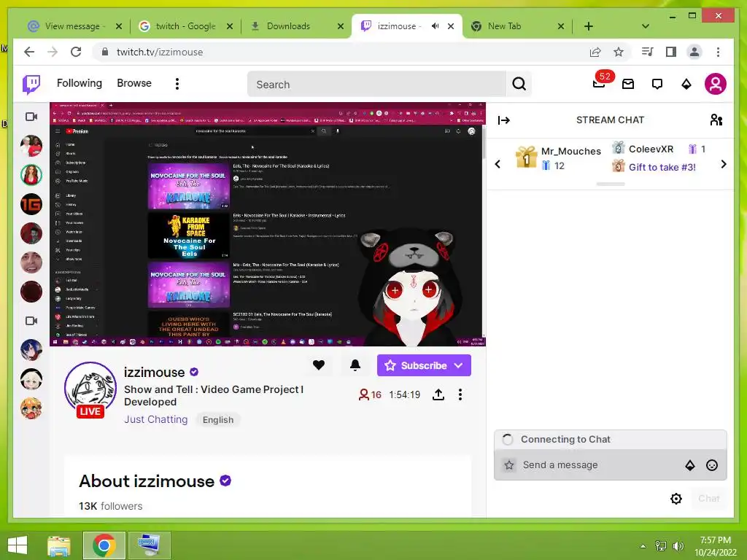This screenshot has width=747, height=560.
Task: Click Mr_Mouches top gifter entry
Action: pos(558,157)
